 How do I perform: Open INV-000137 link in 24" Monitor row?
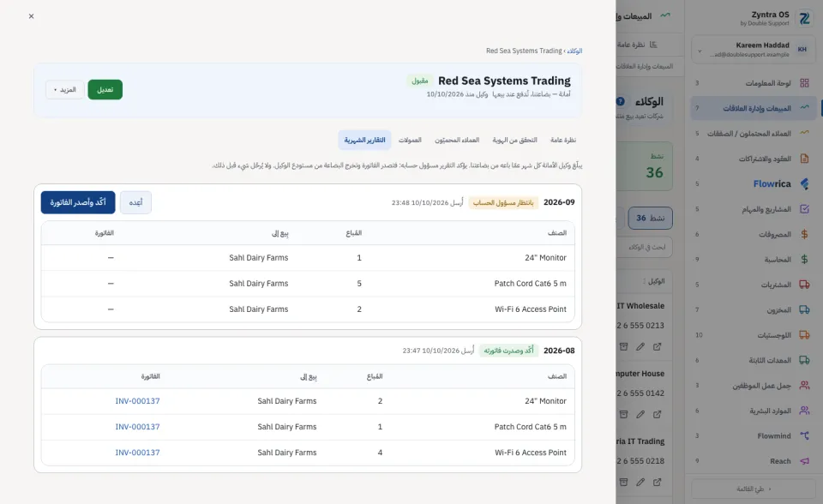[137, 401]
